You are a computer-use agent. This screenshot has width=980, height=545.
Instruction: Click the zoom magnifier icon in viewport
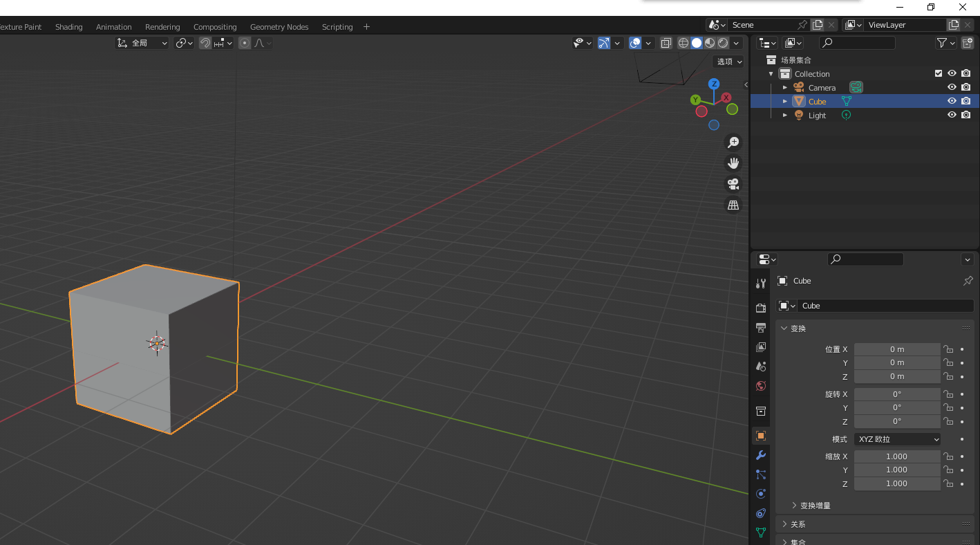733,142
